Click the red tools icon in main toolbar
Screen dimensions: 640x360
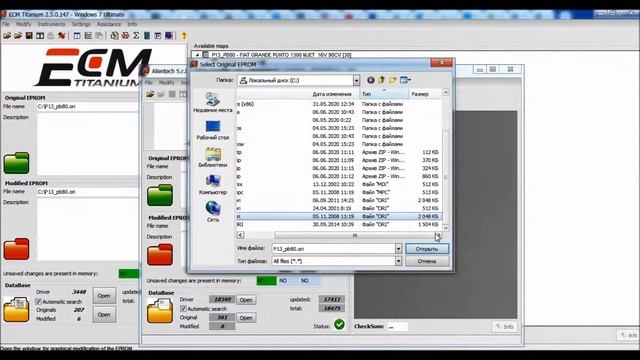coord(62,36)
